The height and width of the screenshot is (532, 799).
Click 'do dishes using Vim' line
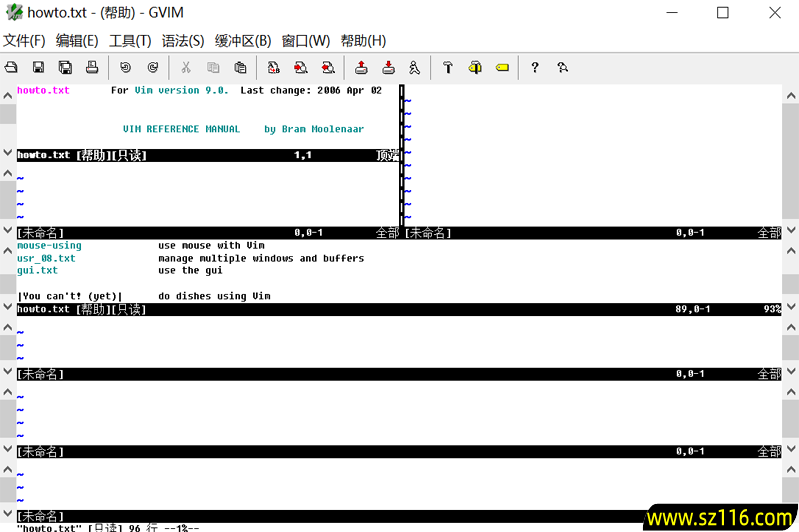pos(214,296)
